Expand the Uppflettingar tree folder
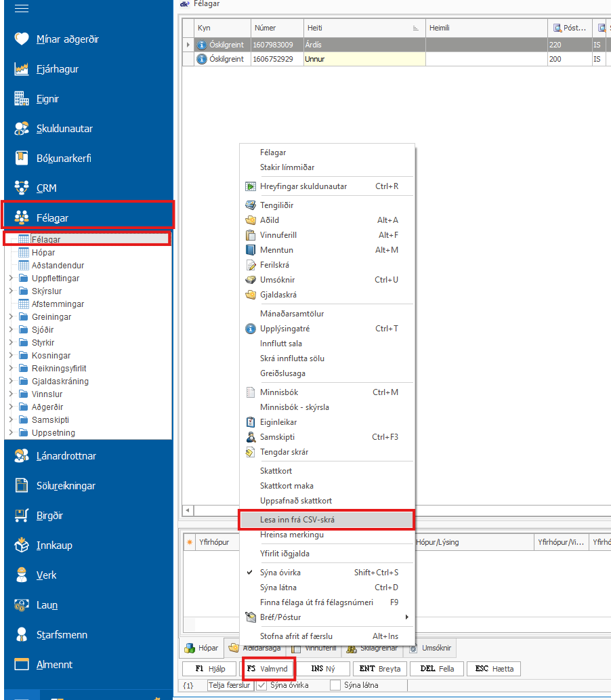The image size is (611, 700). [x=10, y=279]
